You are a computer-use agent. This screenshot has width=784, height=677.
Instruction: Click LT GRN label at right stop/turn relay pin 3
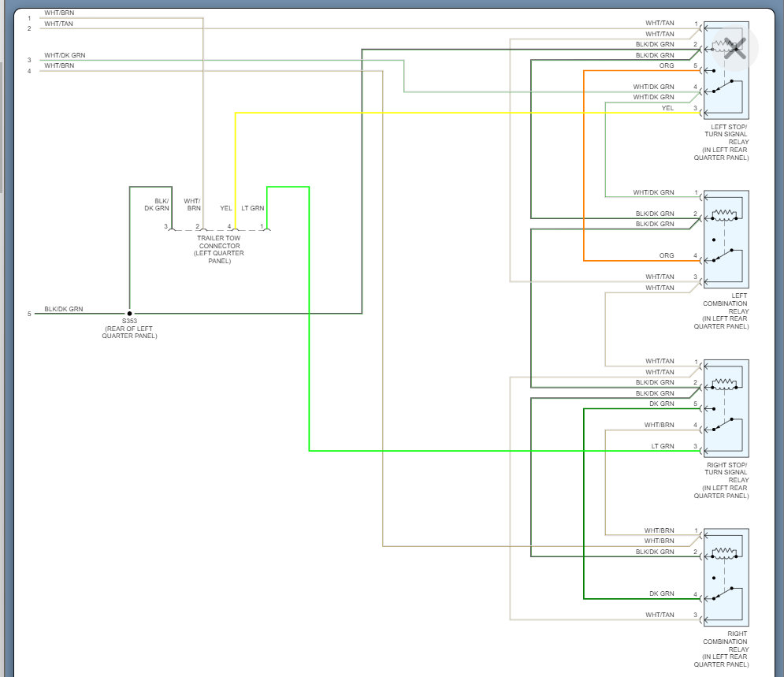(663, 446)
